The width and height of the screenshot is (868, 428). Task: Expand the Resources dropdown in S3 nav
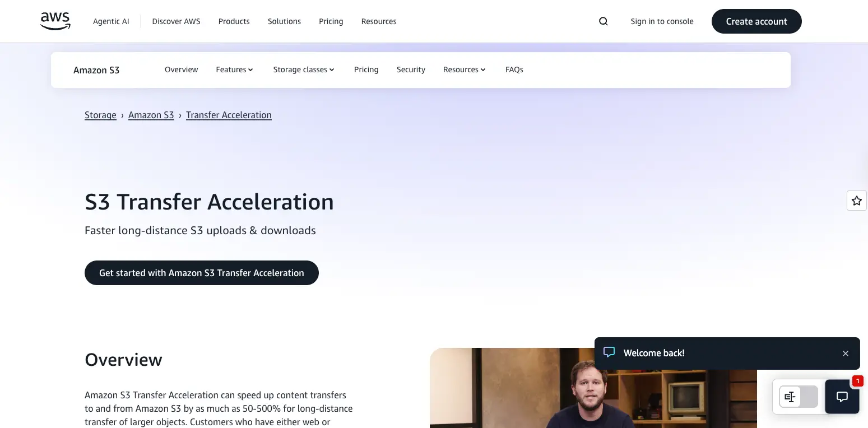(x=465, y=69)
